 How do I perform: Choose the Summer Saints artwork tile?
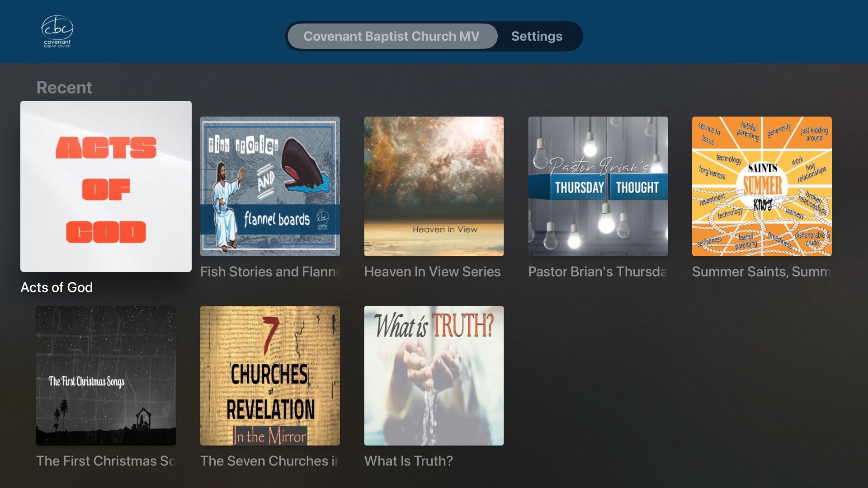tap(762, 186)
